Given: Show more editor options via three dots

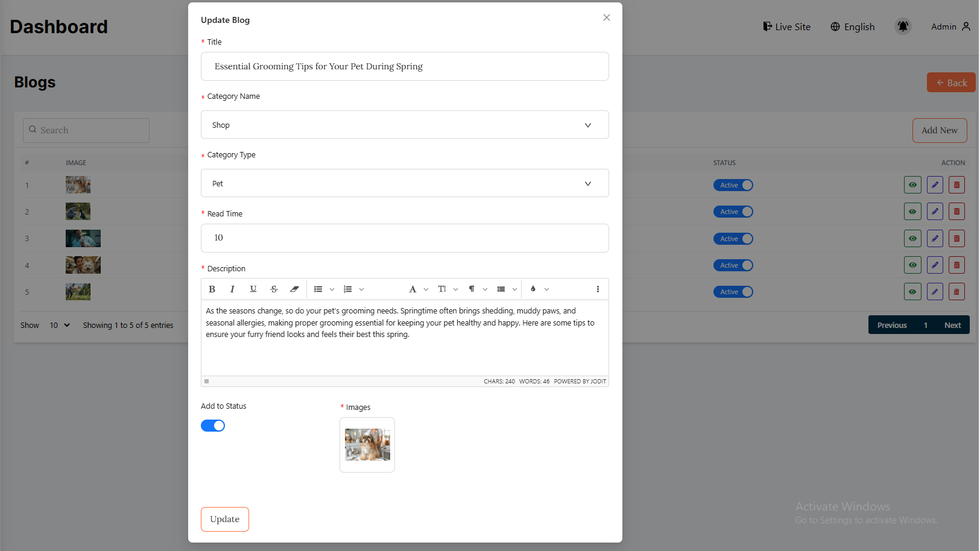Looking at the screenshot, I should (598, 289).
